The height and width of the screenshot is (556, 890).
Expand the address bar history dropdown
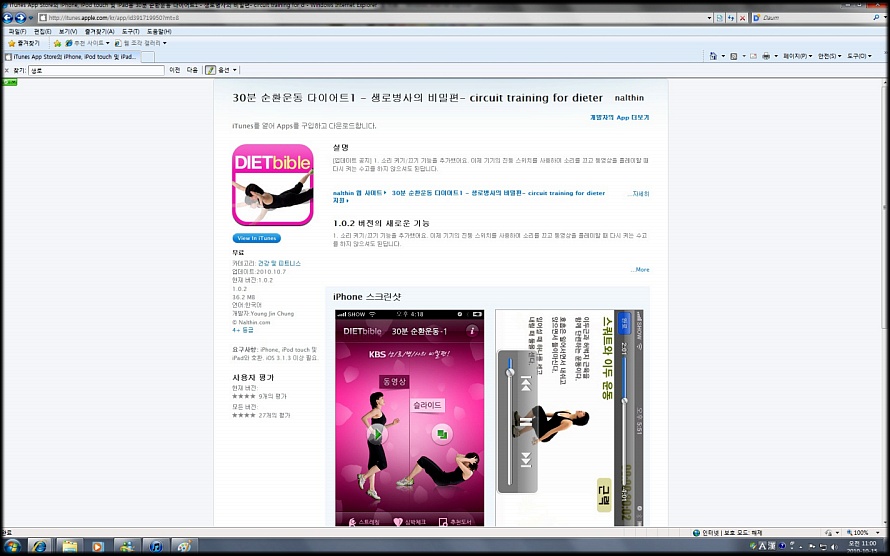tap(710, 18)
